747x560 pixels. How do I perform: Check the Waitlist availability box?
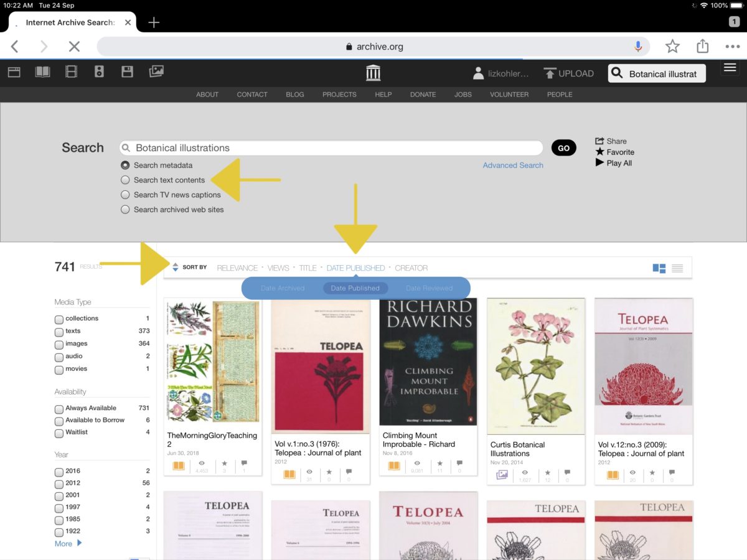click(x=59, y=433)
